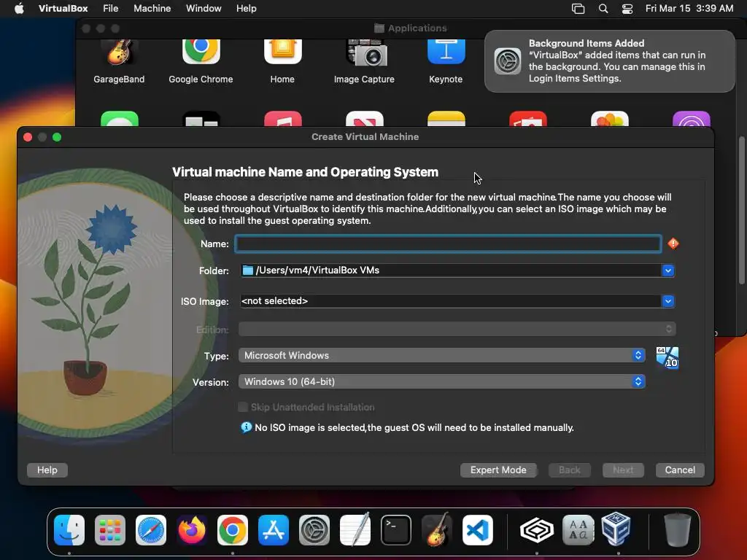Click the Next button
Image resolution: width=747 pixels, height=560 pixels.
tap(623, 470)
